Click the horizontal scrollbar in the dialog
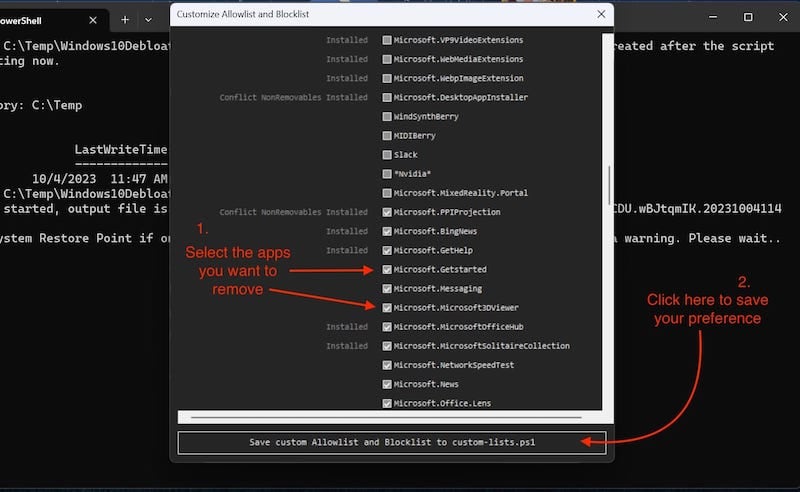Viewport: 800px width, 492px height. [x=386, y=417]
